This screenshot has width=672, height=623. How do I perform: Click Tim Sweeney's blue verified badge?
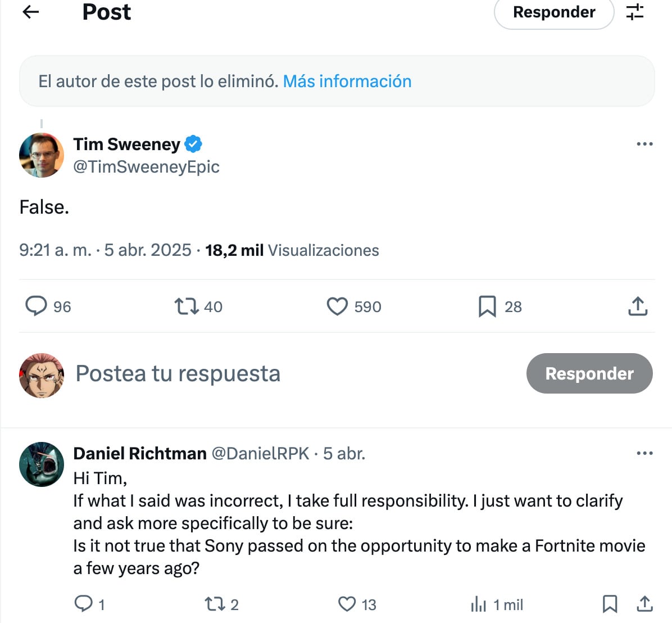click(x=193, y=144)
